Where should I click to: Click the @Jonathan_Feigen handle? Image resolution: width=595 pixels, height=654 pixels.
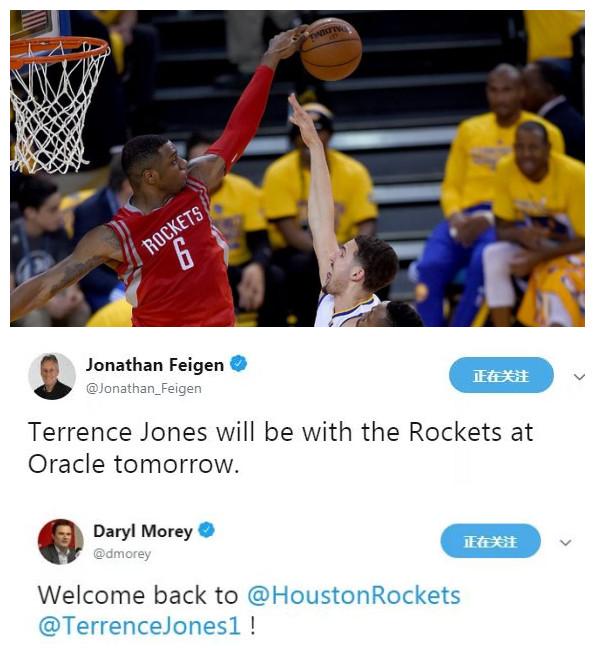click(x=144, y=389)
